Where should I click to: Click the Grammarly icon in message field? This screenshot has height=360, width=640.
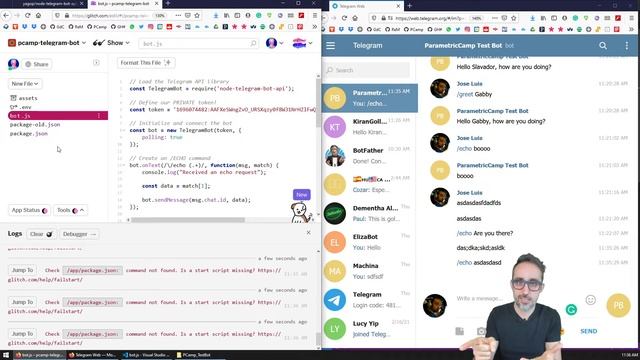pos(571,310)
